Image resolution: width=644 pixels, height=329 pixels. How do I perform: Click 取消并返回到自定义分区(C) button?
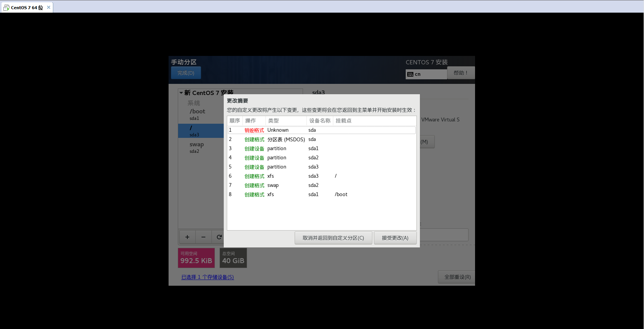pyautogui.click(x=333, y=238)
